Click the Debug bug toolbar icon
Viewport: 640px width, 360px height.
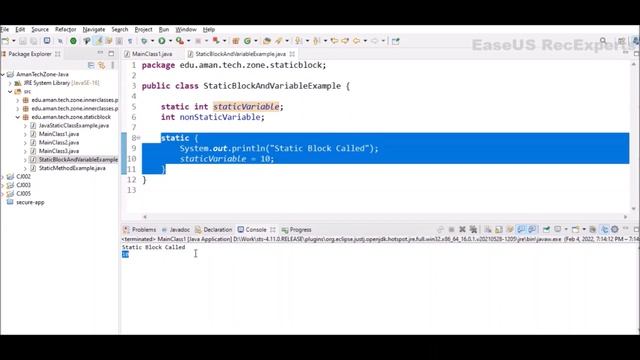coord(144,41)
